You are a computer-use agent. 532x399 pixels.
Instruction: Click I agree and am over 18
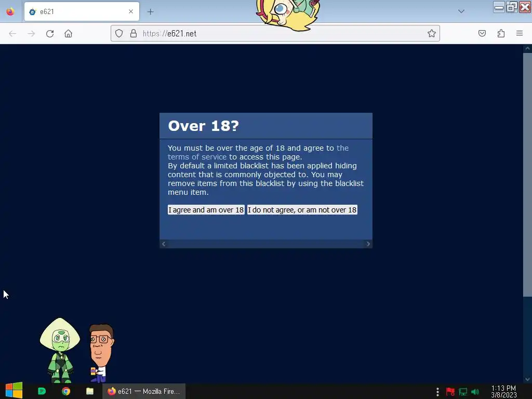pos(206,210)
